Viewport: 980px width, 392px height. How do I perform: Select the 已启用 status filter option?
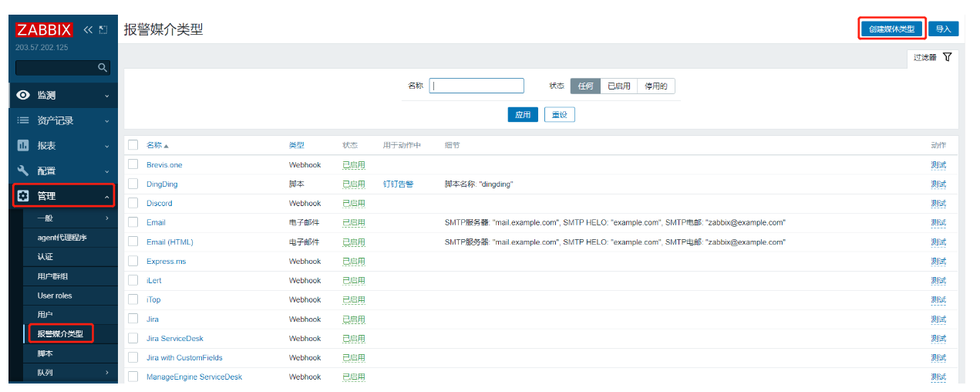click(x=618, y=86)
